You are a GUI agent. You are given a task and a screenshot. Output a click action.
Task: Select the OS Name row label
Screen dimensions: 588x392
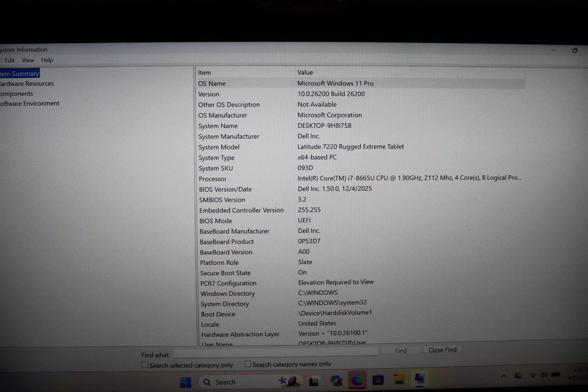coord(212,83)
